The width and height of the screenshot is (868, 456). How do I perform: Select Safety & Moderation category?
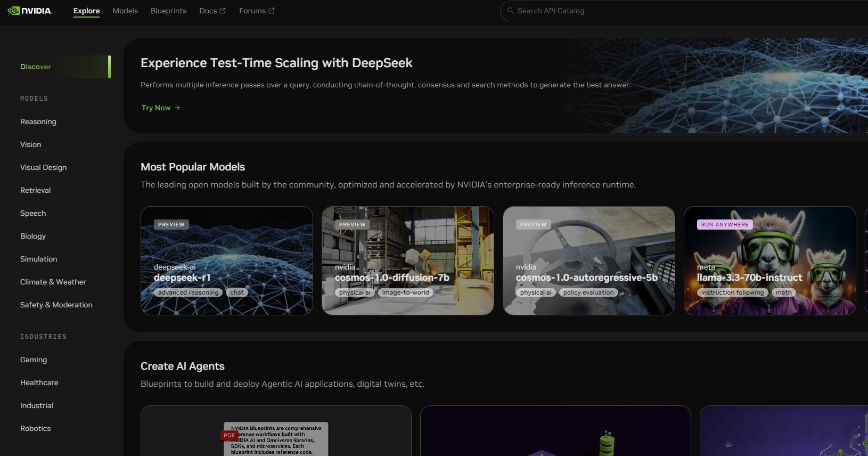coord(56,305)
